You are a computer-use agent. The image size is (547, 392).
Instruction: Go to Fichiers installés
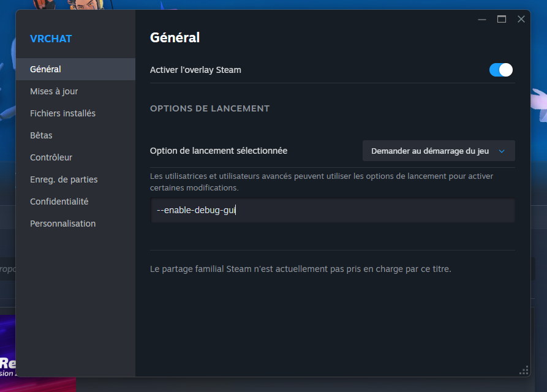pos(76,113)
